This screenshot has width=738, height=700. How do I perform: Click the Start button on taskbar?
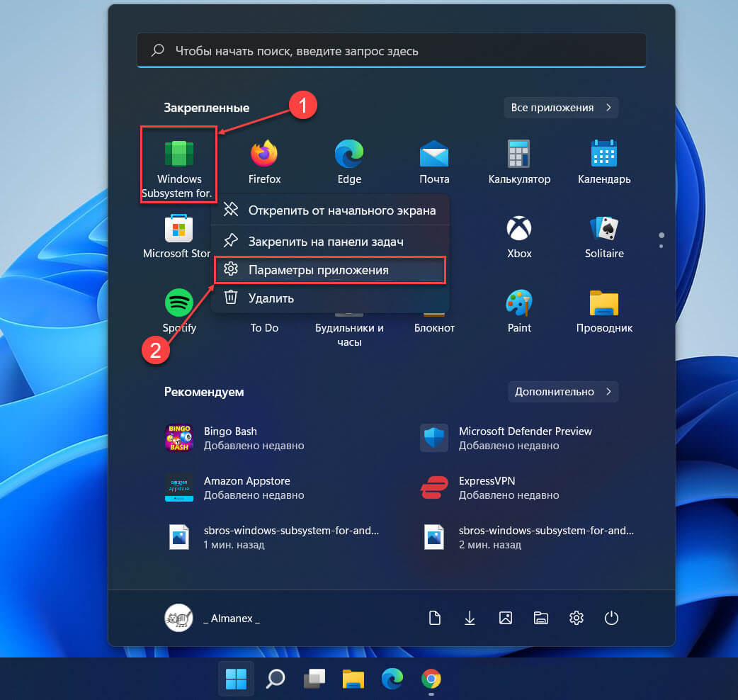236,678
